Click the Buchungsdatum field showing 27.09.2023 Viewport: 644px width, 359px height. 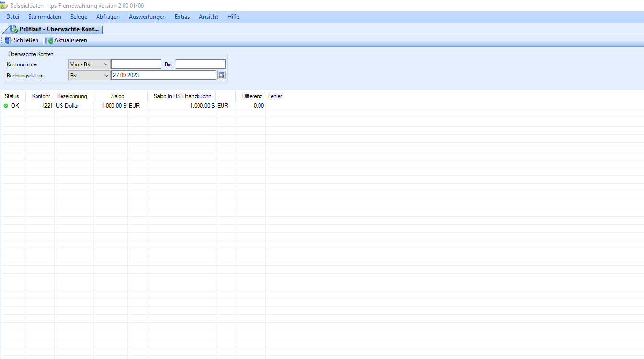click(163, 76)
